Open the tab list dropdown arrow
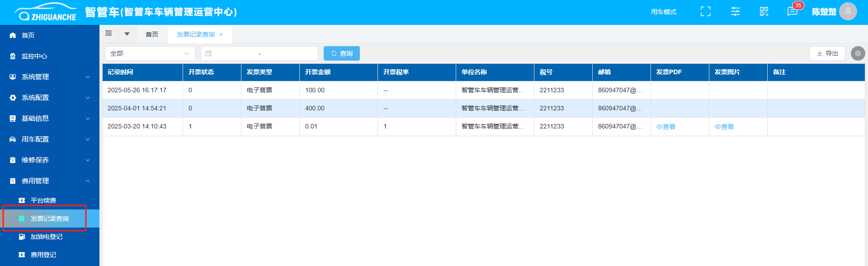The height and width of the screenshot is (266, 868). (127, 34)
